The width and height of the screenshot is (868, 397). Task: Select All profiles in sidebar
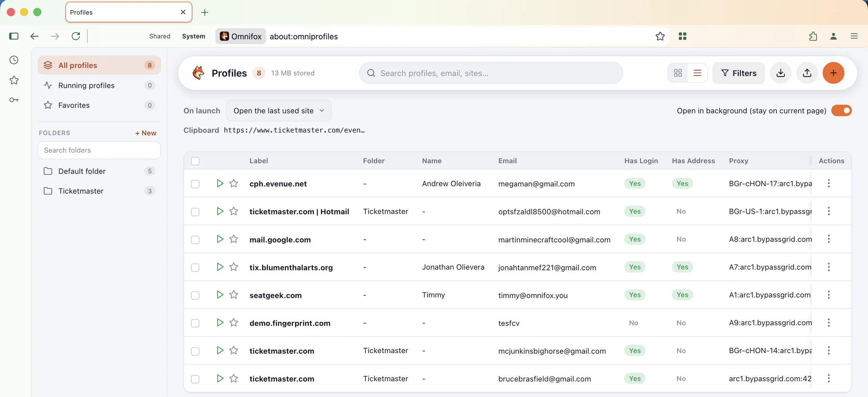click(99, 65)
